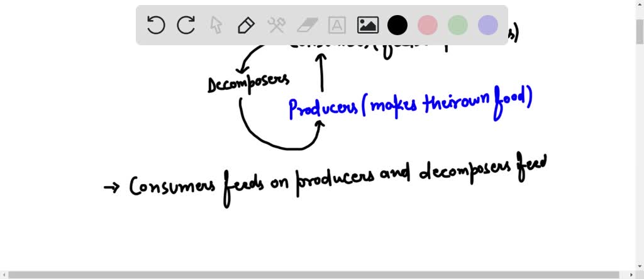644x279 pixels.
Task: Pick the pink color swatch
Action: click(x=428, y=25)
